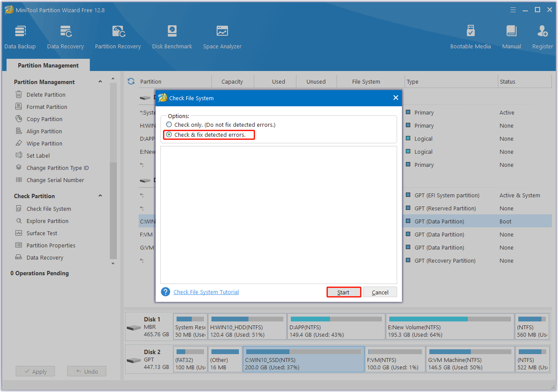Select Copy Partition in sidebar
The width and height of the screenshot is (558, 392).
point(44,119)
